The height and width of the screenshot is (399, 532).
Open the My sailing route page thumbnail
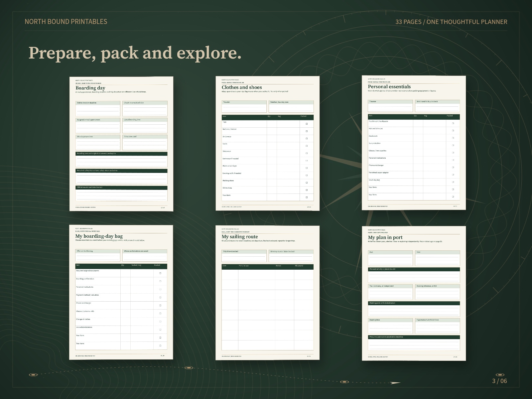coord(268,293)
